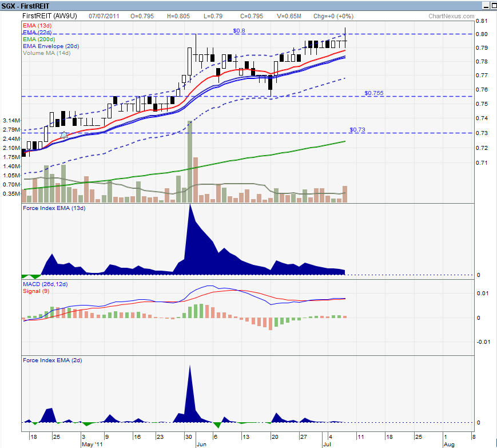Click the 3.14M volume axis value
The height and width of the screenshot is (448, 497).
click(x=11, y=121)
